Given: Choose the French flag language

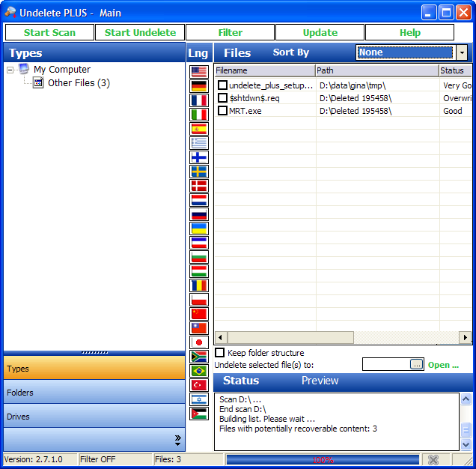Looking at the screenshot, I should [x=199, y=100].
